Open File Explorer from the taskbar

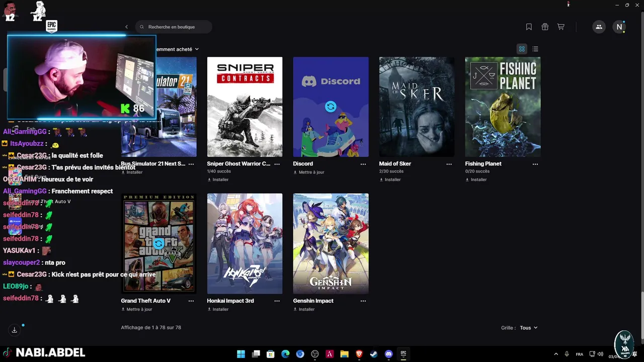[x=344, y=354]
